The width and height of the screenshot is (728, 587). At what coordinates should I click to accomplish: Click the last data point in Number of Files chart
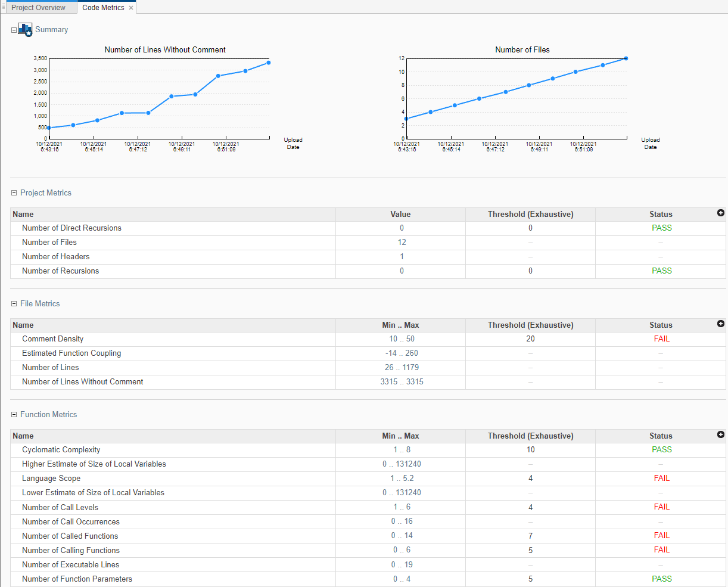click(x=626, y=58)
